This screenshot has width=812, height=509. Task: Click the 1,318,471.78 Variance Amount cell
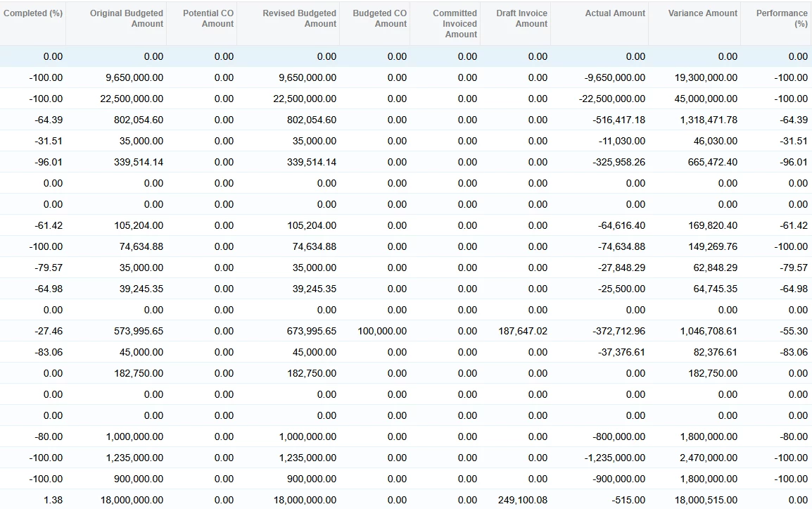(x=709, y=120)
